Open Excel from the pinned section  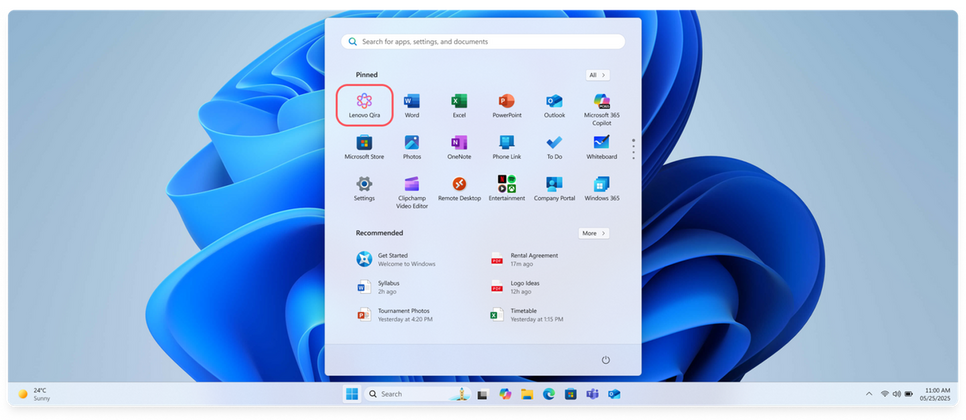(459, 105)
